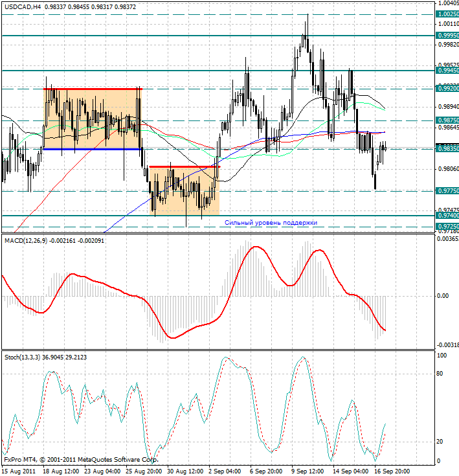Click the 0.9920 price level label

click(447, 88)
